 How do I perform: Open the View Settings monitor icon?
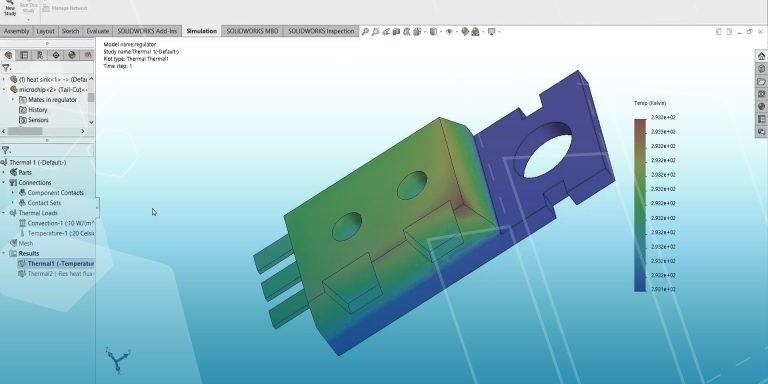(492, 32)
